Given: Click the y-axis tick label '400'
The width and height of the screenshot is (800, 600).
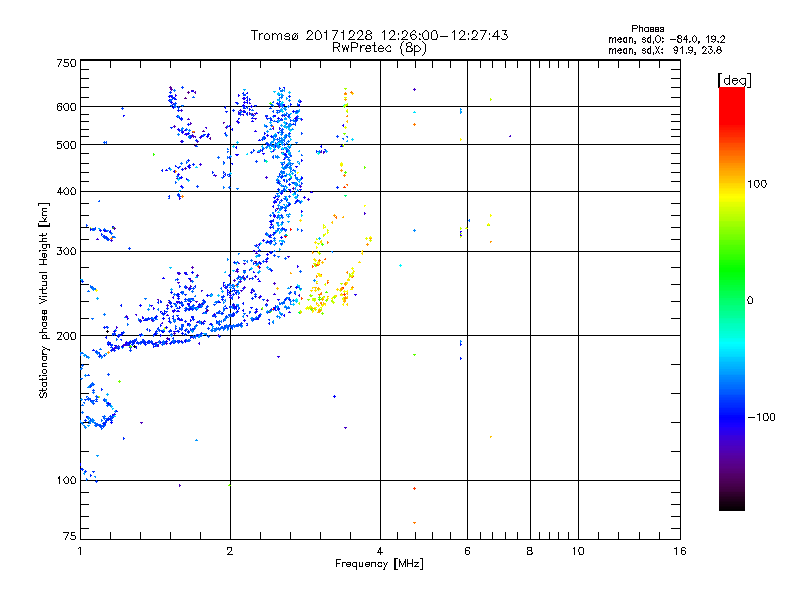Looking at the screenshot, I should tap(66, 191).
